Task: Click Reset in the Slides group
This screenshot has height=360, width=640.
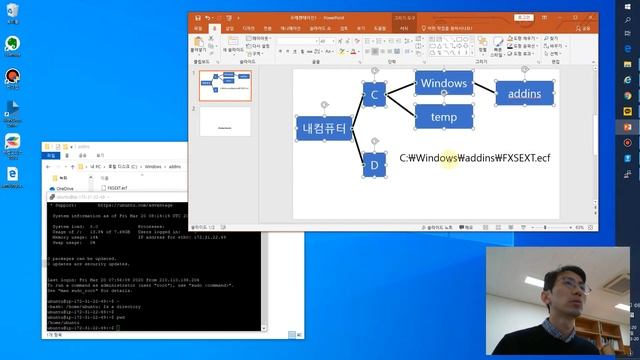Action: coord(258,46)
